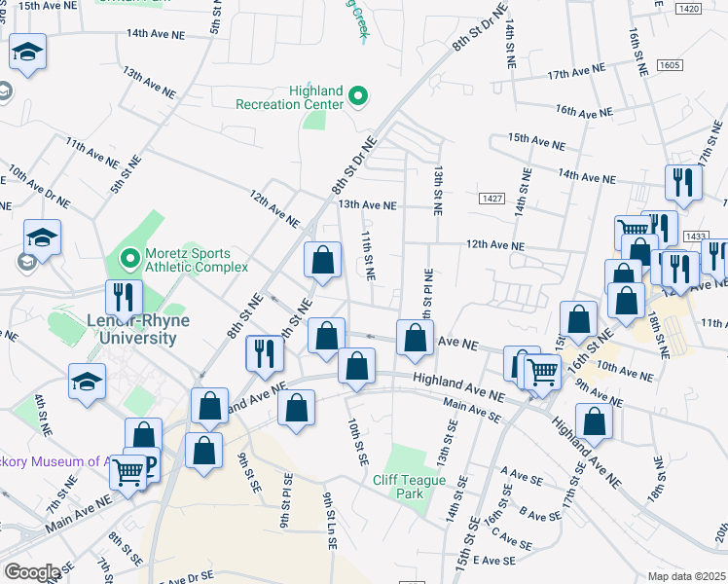Click the route 1427 shield
Viewport: 728px width, 584px height.
(491, 199)
